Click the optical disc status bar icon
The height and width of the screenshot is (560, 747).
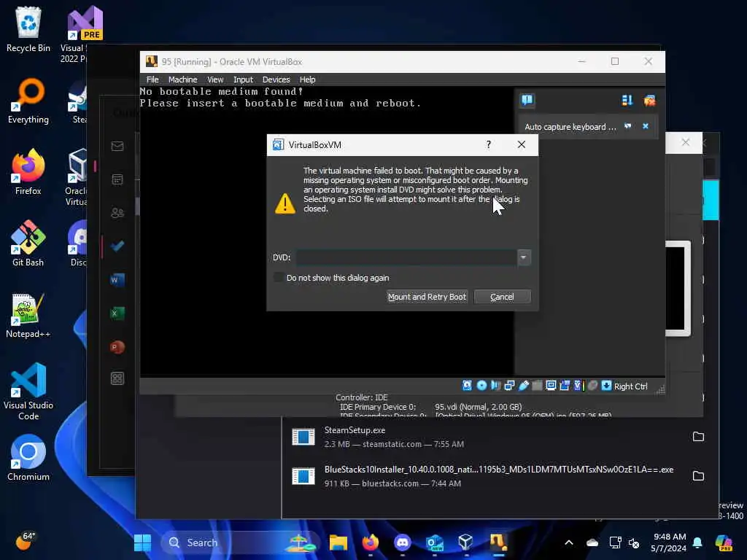click(x=481, y=386)
